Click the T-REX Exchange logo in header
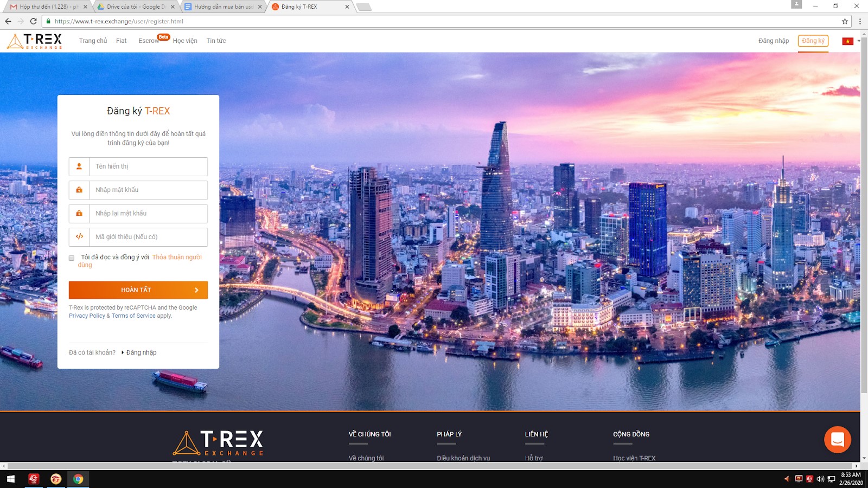868x488 pixels. [x=35, y=41]
